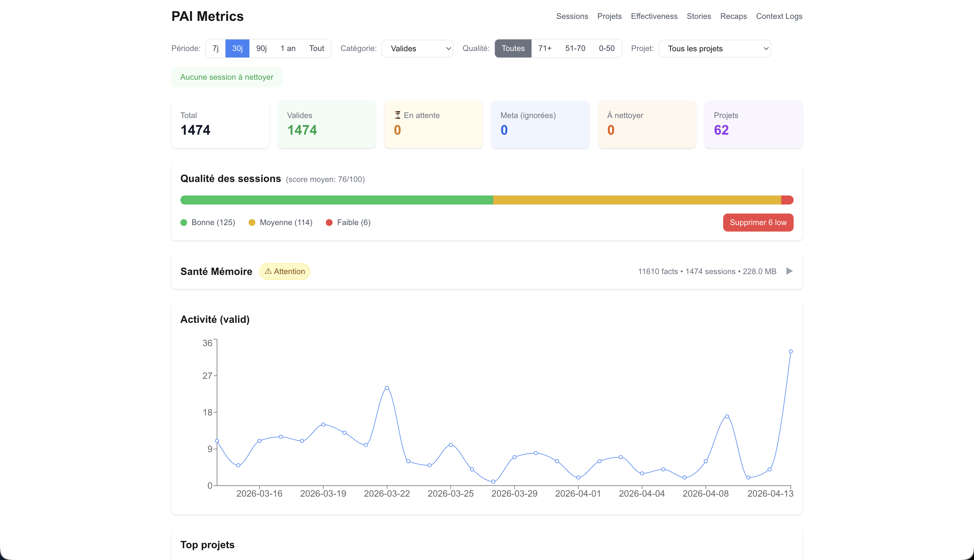
Task: Select the 1 an period option
Action: (288, 48)
